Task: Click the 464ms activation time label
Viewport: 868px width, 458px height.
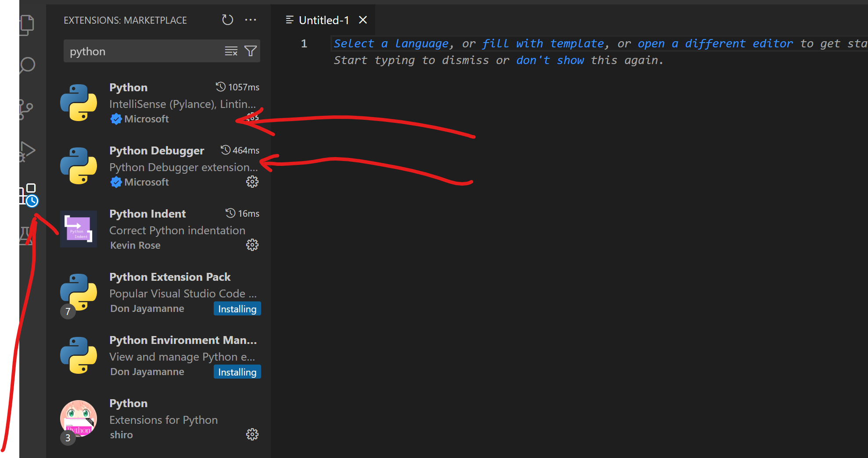Action: click(246, 150)
